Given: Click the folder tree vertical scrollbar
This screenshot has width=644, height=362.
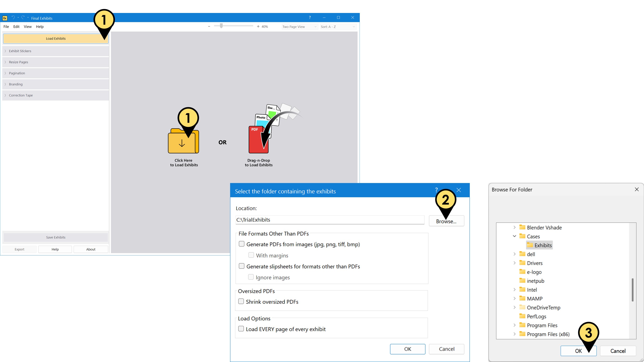Looking at the screenshot, I should tap(633, 290).
